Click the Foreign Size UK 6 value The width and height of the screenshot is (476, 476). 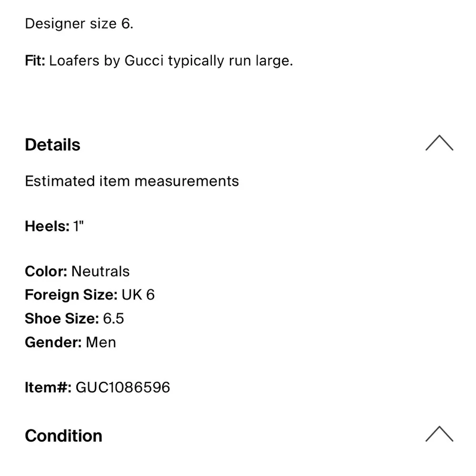139,295
